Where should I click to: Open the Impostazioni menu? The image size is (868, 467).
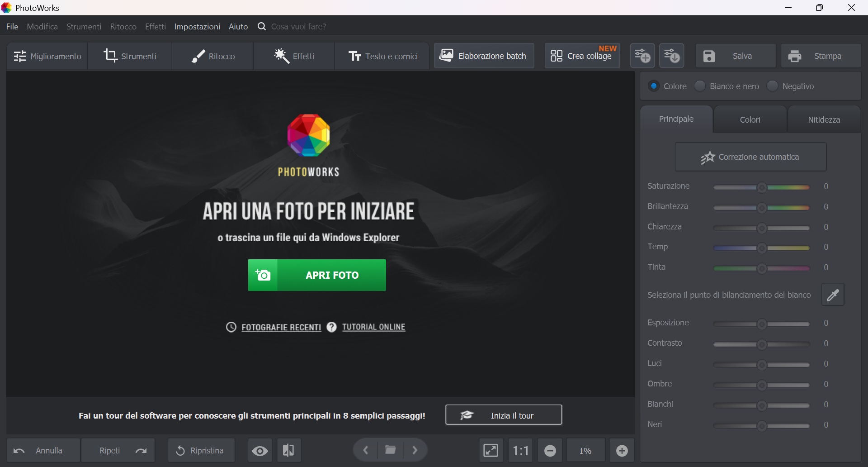(197, 27)
